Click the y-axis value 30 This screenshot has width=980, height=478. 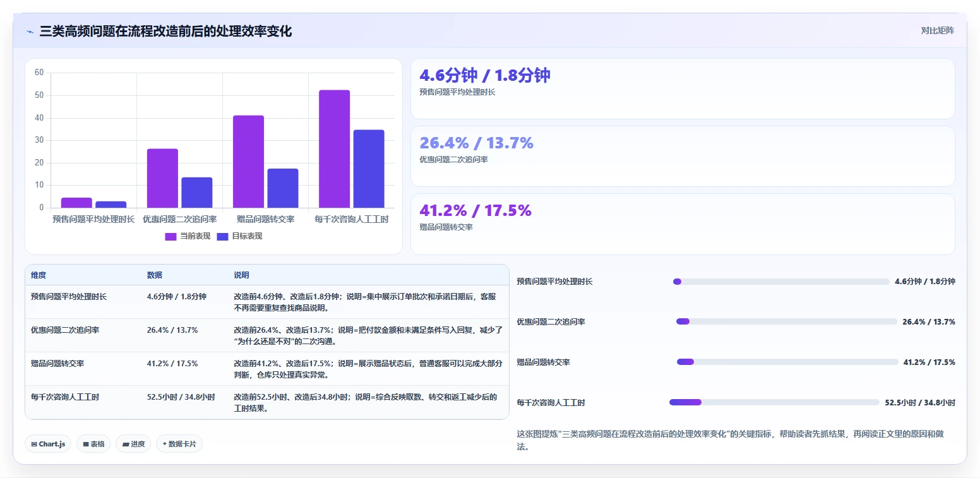point(39,140)
